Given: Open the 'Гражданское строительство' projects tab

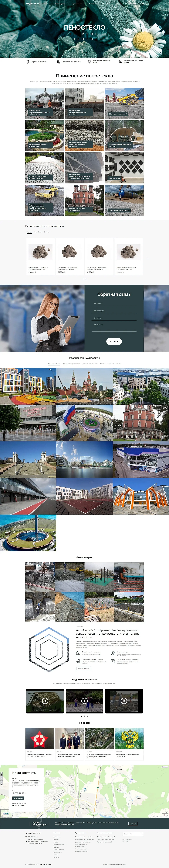Looking at the screenshot, I should pyautogui.click(x=71, y=364).
